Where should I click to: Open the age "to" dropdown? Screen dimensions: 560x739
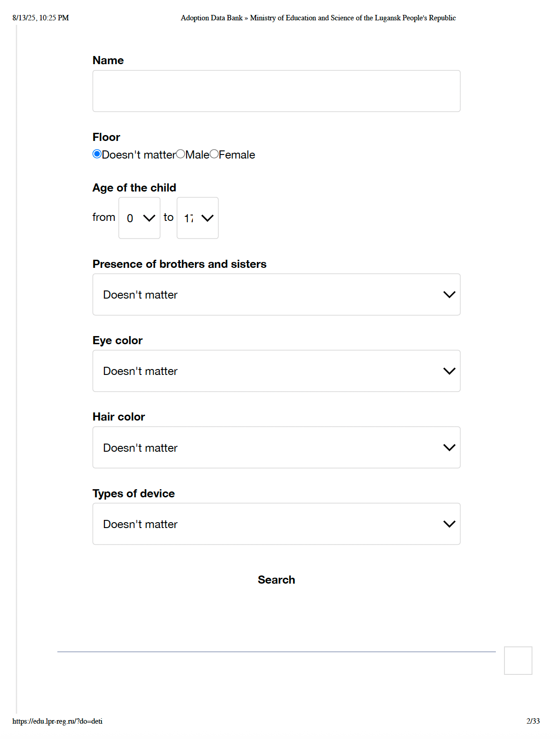(x=197, y=218)
